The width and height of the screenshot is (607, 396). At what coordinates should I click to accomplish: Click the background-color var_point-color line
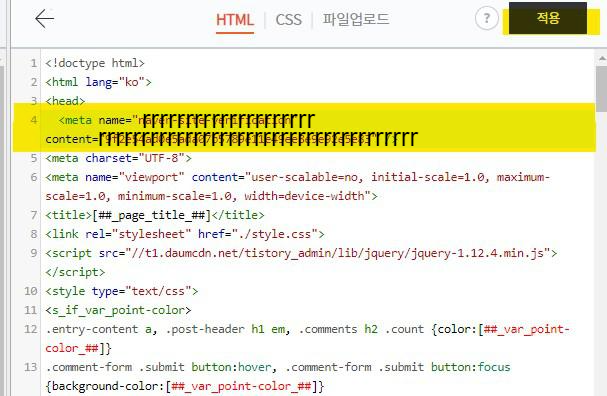click(x=185, y=386)
